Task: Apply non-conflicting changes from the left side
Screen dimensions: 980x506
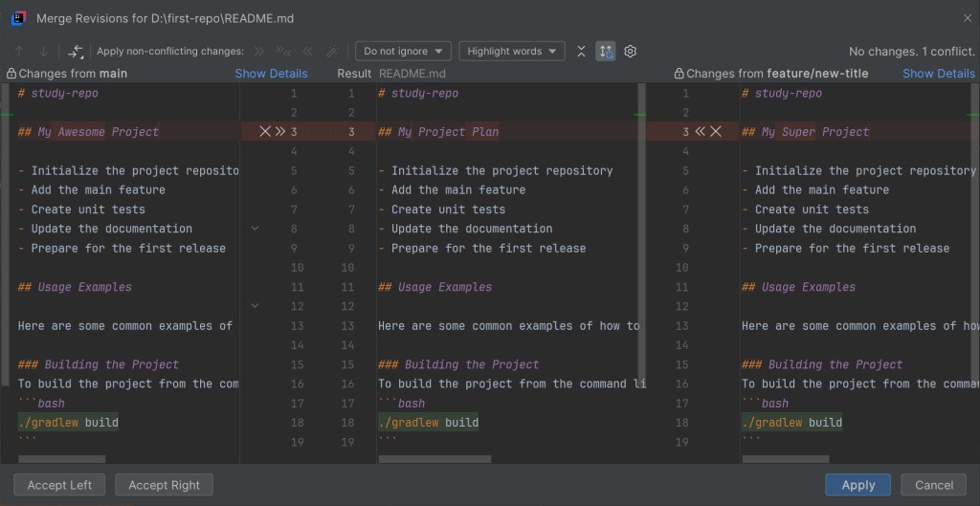Action: [258, 52]
